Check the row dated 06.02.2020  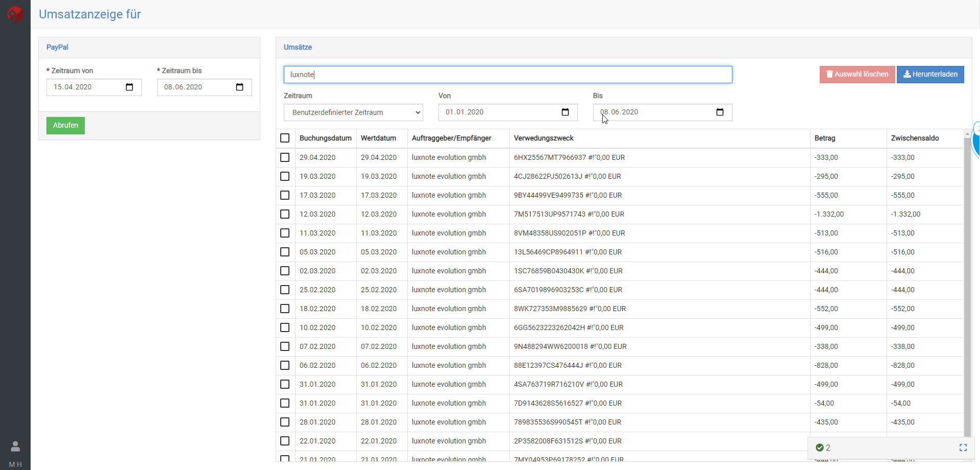285,365
